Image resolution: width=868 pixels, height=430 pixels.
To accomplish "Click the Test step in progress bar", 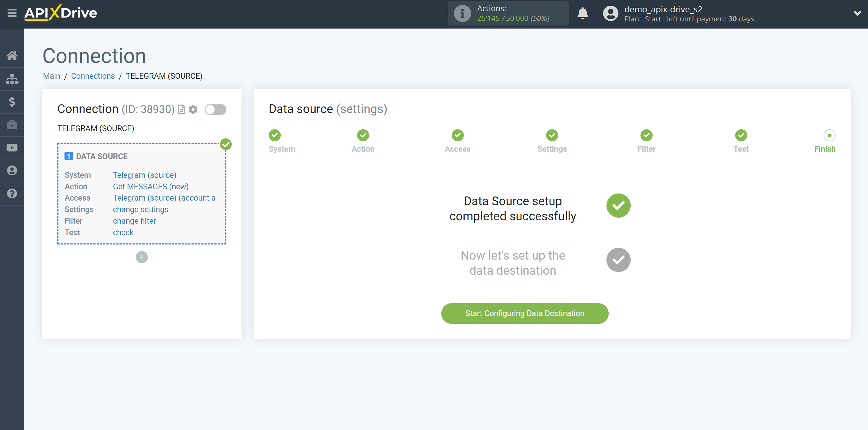I will click(741, 134).
